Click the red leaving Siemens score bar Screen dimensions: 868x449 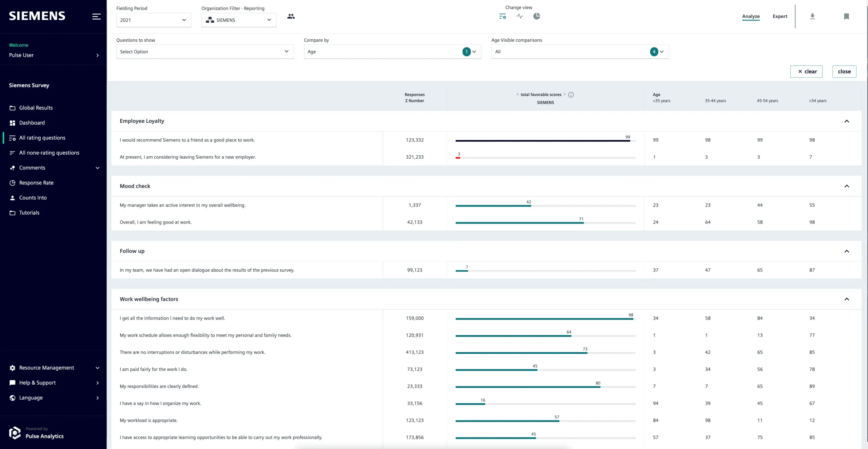458,158
